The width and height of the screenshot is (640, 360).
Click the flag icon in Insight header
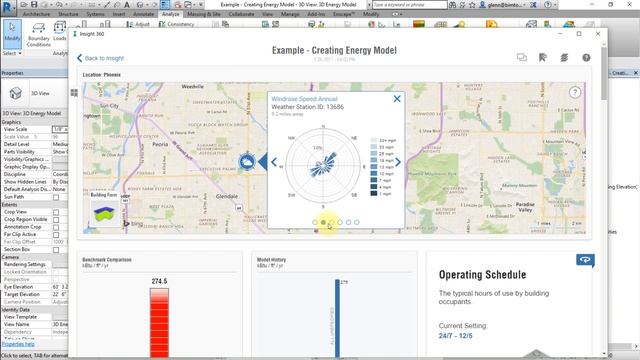pyautogui.click(x=543, y=58)
